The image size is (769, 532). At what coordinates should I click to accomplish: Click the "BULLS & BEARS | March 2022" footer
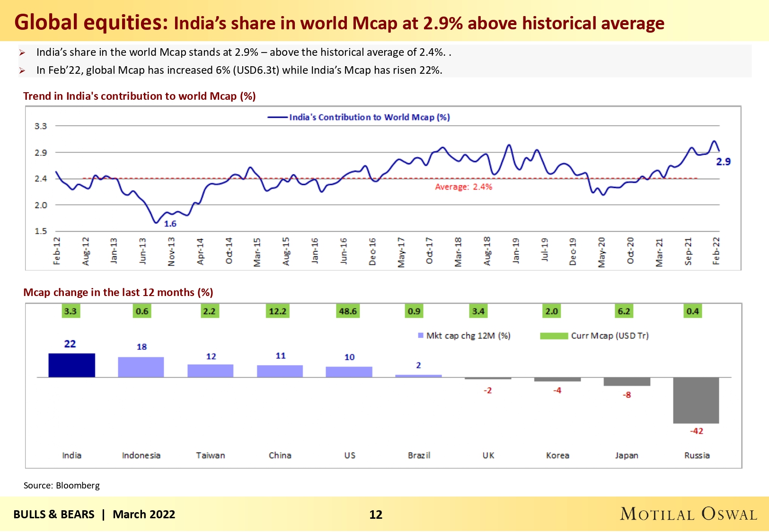click(94, 515)
